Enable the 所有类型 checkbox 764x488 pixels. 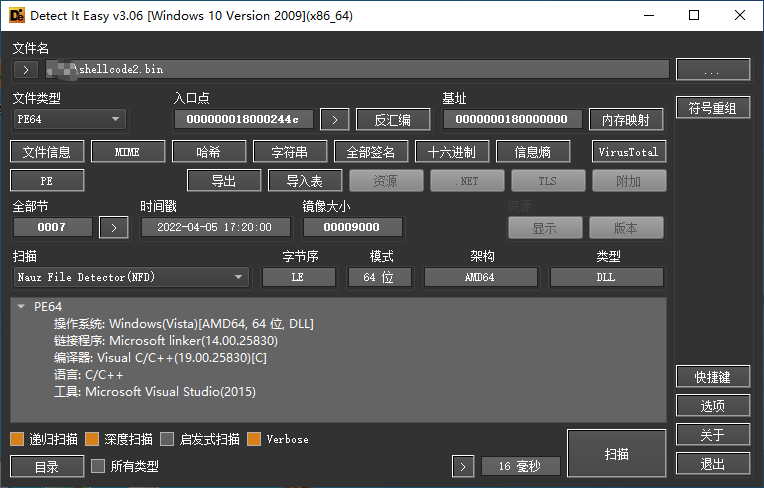tap(98, 466)
